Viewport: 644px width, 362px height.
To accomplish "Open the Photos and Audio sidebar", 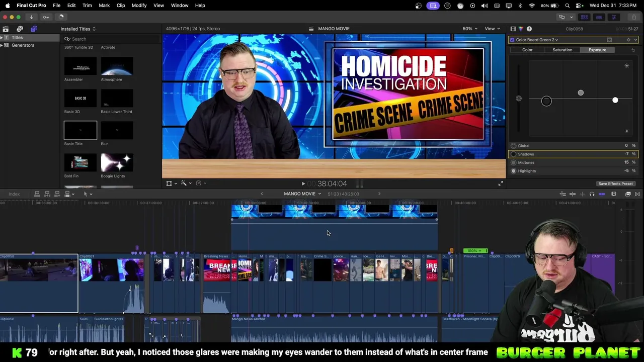I will [20, 29].
